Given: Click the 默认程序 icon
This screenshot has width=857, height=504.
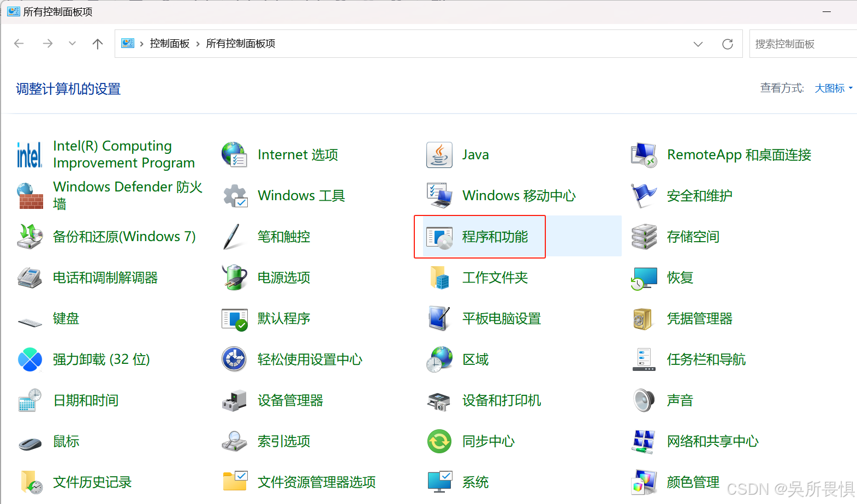Looking at the screenshot, I should click(x=235, y=319).
